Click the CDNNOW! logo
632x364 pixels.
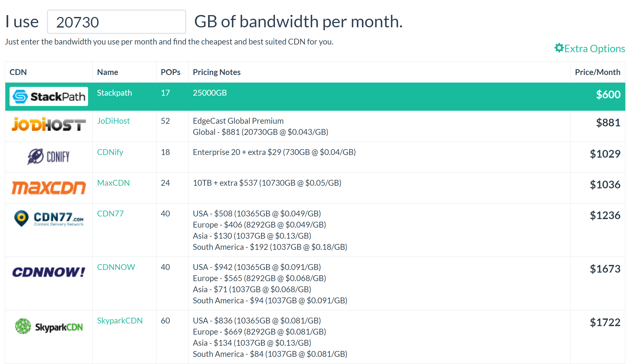click(49, 272)
